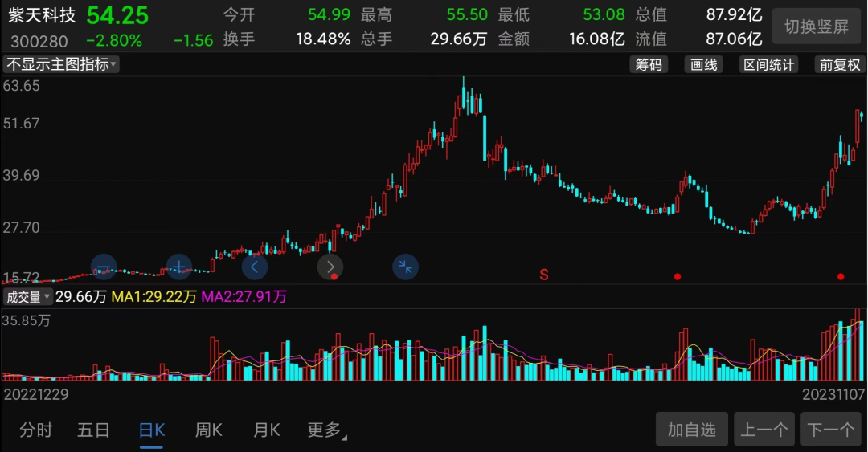The image size is (868, 452).
Task: Click total market value 87.92亿
Action: pyautogui.click(x=734, y=15)
